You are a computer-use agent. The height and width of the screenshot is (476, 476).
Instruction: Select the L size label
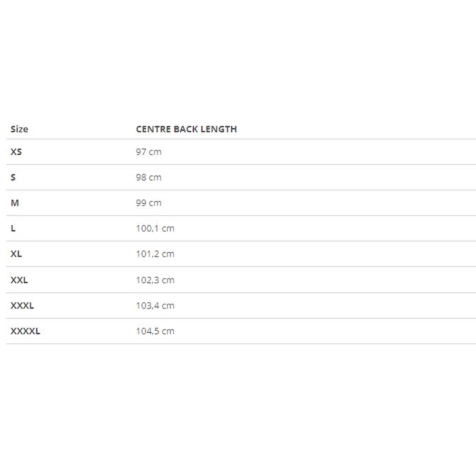pos(13,228)
